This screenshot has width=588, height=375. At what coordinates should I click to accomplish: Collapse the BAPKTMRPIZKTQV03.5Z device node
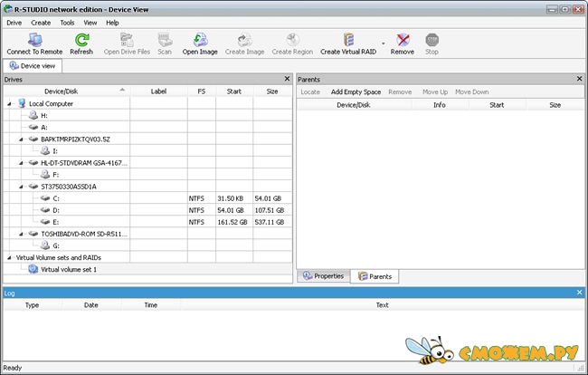click(x=21, y=139)
